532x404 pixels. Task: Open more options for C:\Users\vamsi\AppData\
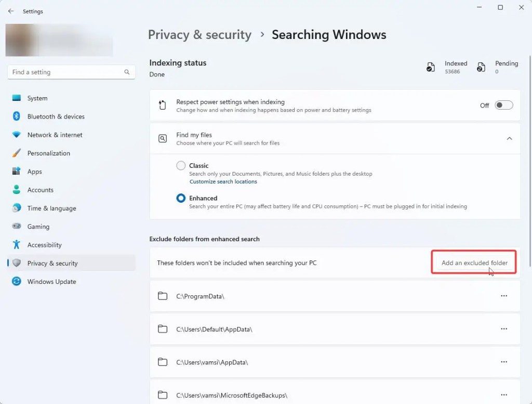(504, 361)
